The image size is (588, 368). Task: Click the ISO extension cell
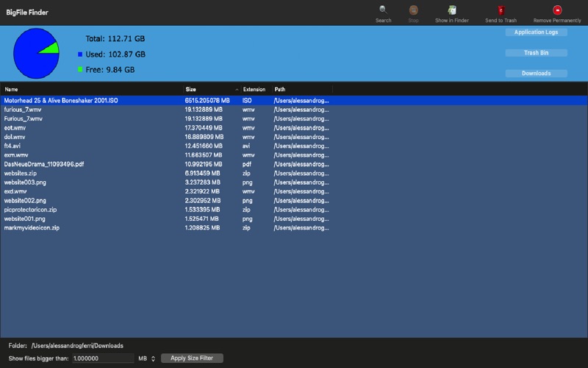[x=247, y=101]
